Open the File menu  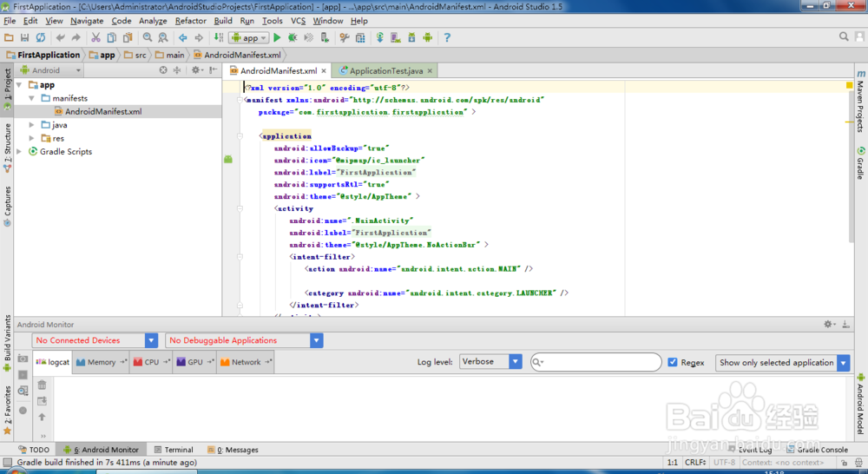click(10, 21)
